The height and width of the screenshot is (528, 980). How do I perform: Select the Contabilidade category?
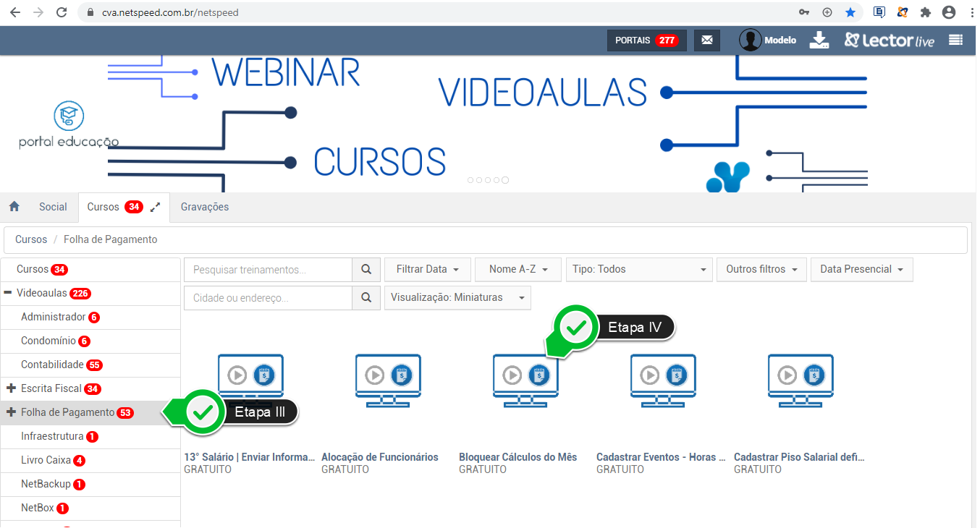(x=90, y=365)
